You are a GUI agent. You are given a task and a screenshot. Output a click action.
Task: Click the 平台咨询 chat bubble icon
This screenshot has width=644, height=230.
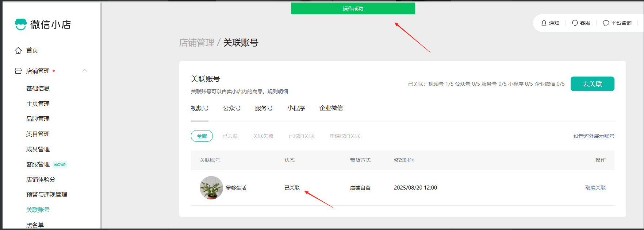pyautogui.click(x=606, y=23)
